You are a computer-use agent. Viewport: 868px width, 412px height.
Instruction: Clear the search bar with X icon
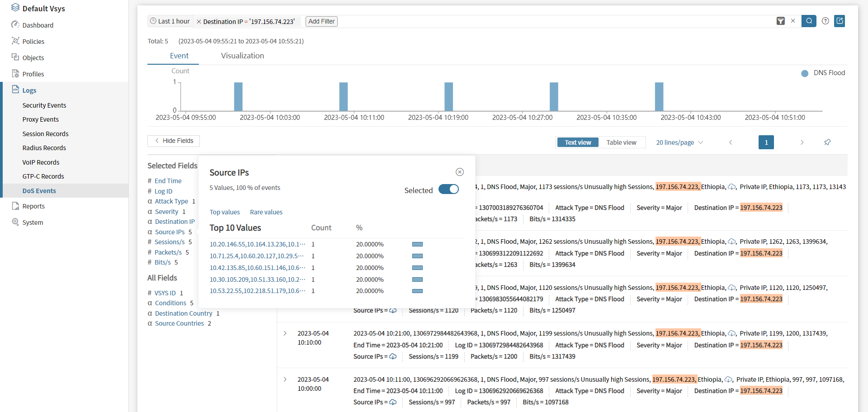click(793, 21)
